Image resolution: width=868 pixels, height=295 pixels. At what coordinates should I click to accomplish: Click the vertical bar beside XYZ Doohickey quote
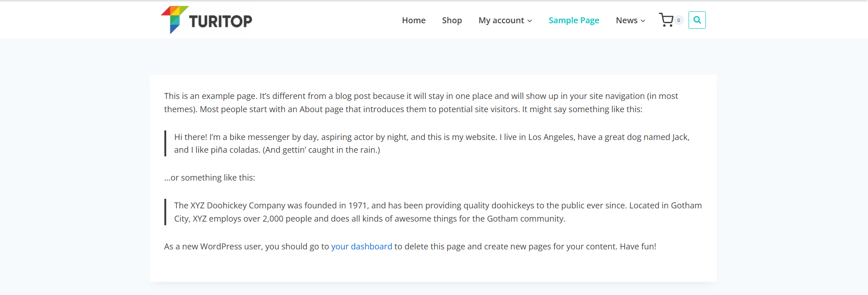tap(165, 212)
